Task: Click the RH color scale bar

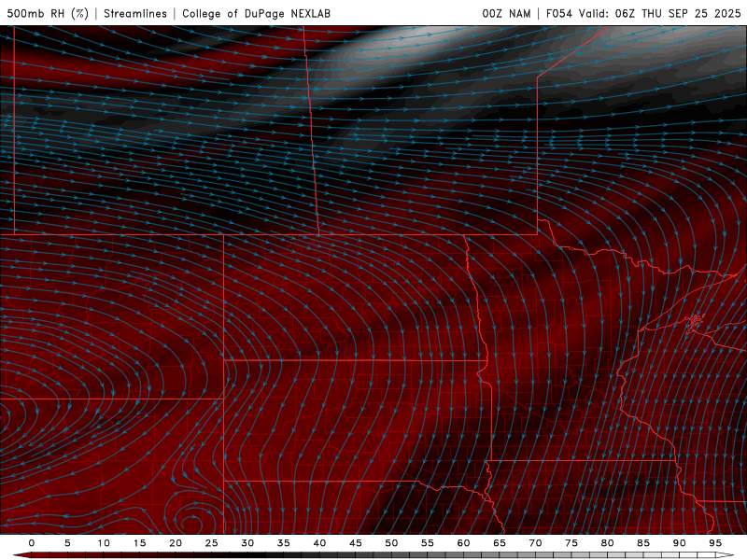Action: point(373,555)
